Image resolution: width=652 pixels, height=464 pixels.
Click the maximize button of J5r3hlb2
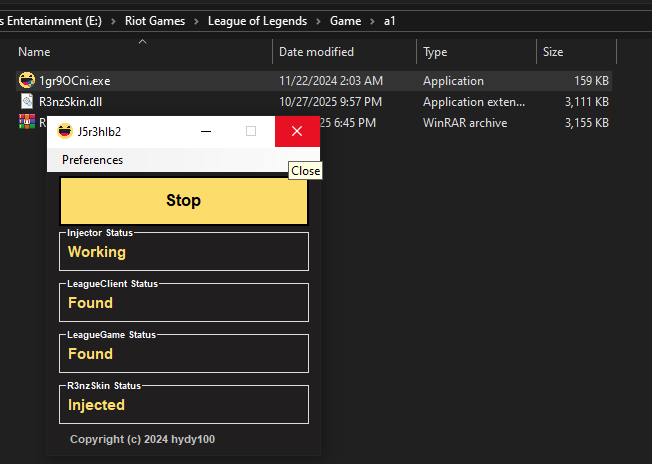[x=251, y=131]
